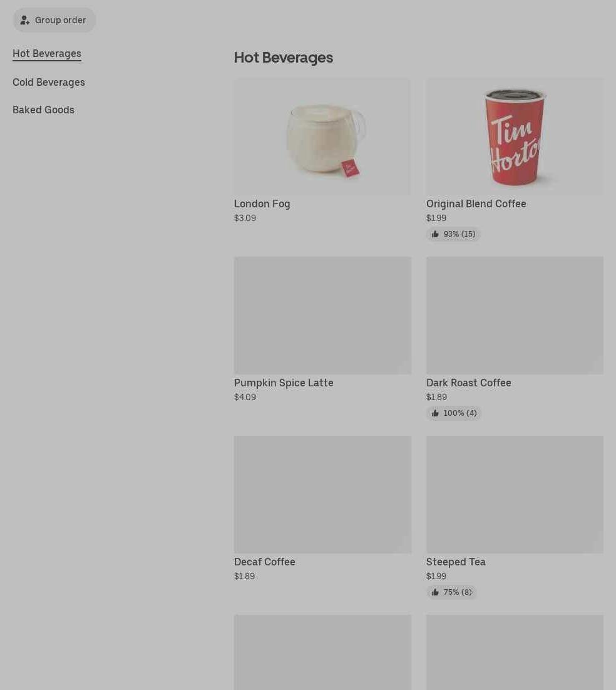The image size is (616, 690).
Task: Click the 100% (4) rating badge
Action: [454, 413]
